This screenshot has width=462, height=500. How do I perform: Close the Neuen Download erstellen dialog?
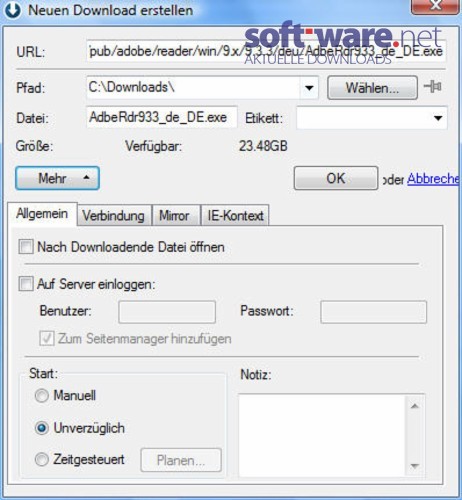tap(435, 6)
